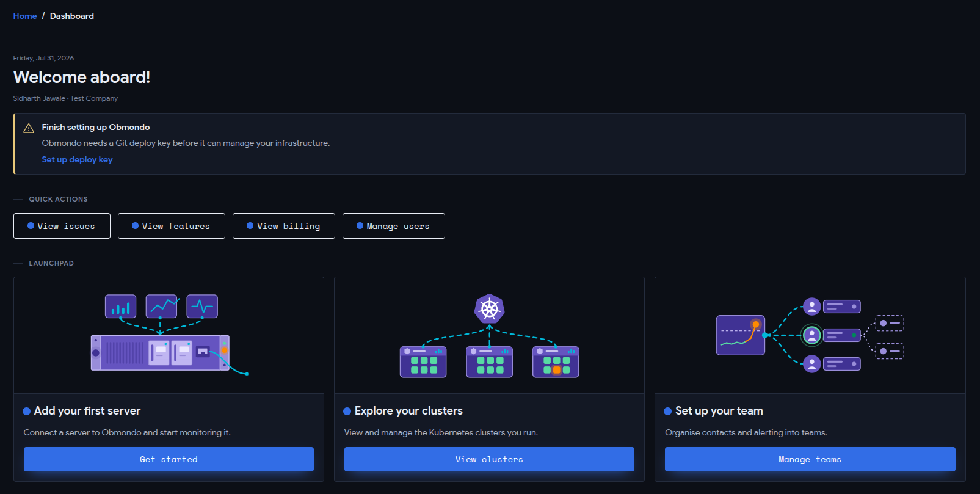Click the Kubernetes clusters illustration
Screen dimensions: 980x494
489,336
